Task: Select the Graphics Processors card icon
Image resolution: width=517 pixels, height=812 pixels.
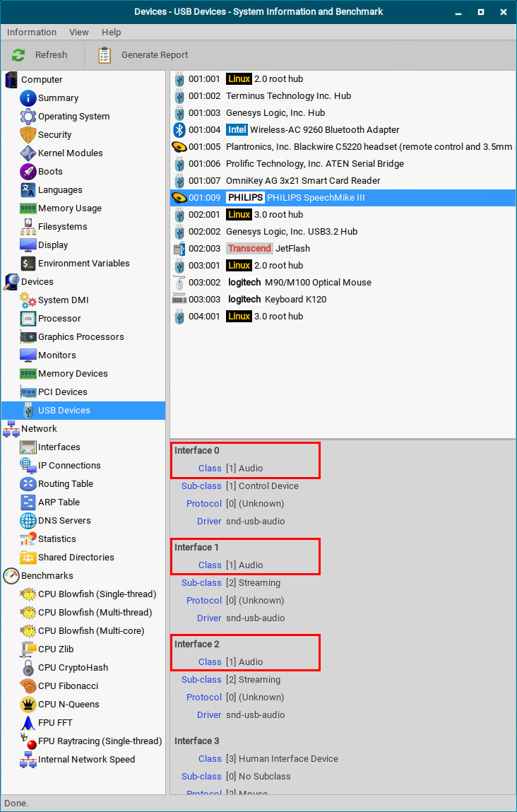Action: [x=28, y=336]
